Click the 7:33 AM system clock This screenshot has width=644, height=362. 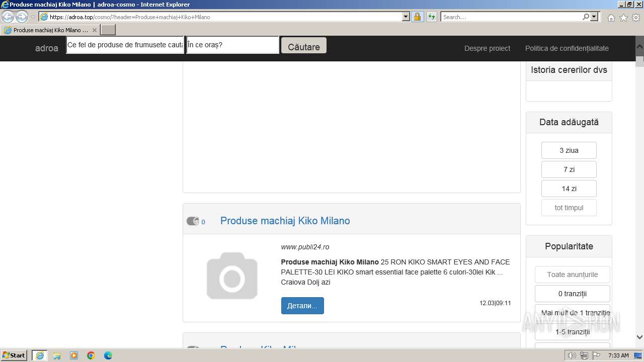click(618, 355)
